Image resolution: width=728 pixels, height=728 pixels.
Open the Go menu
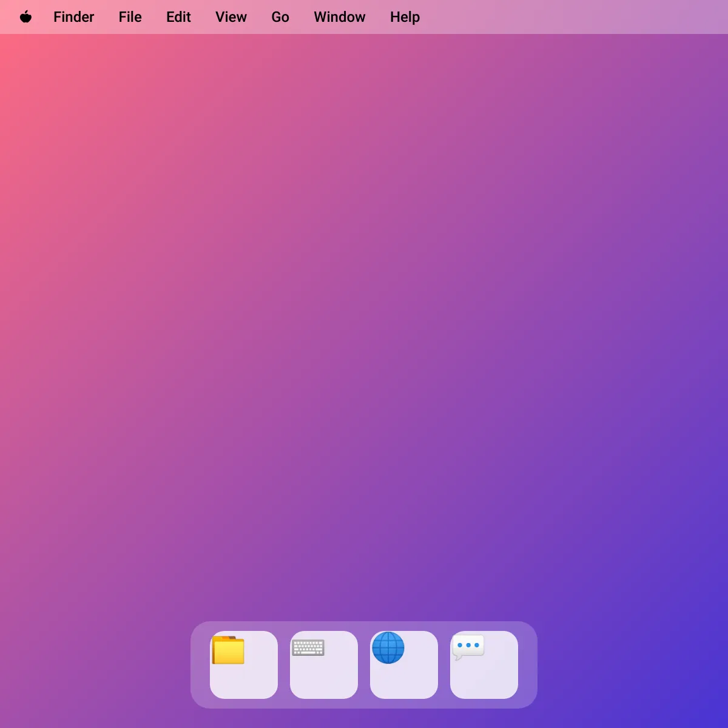[x=280, y=17]
